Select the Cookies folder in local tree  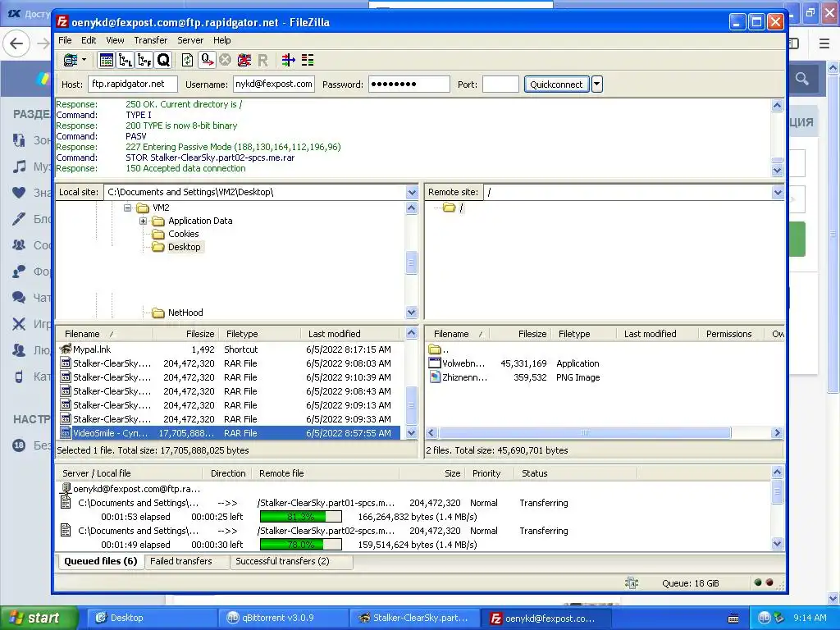pos(183,234)
